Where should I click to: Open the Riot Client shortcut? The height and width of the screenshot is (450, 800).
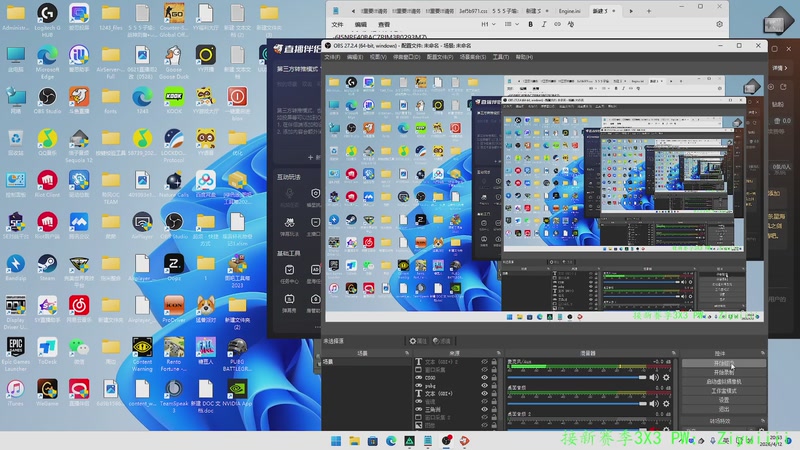47,184
